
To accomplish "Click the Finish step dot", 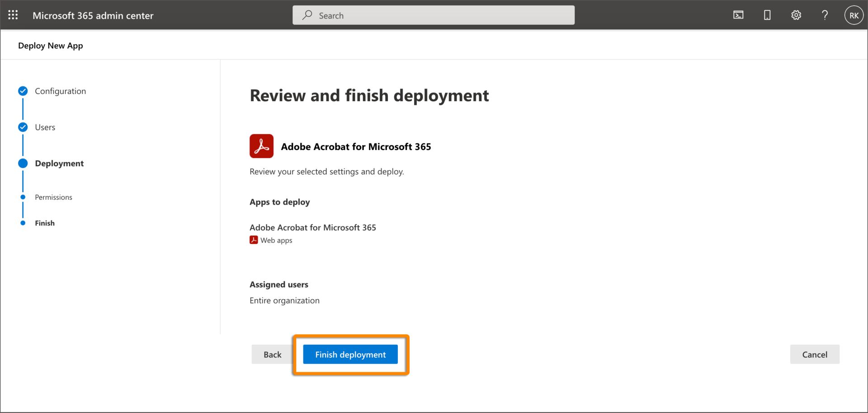I will tap(23, 223).
